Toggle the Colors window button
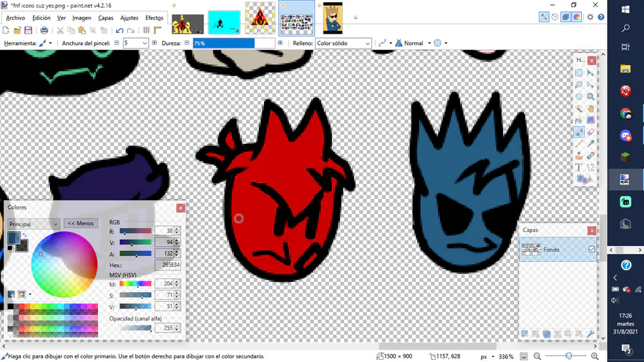Screen dimensions: 644x362 click(577, 17)
